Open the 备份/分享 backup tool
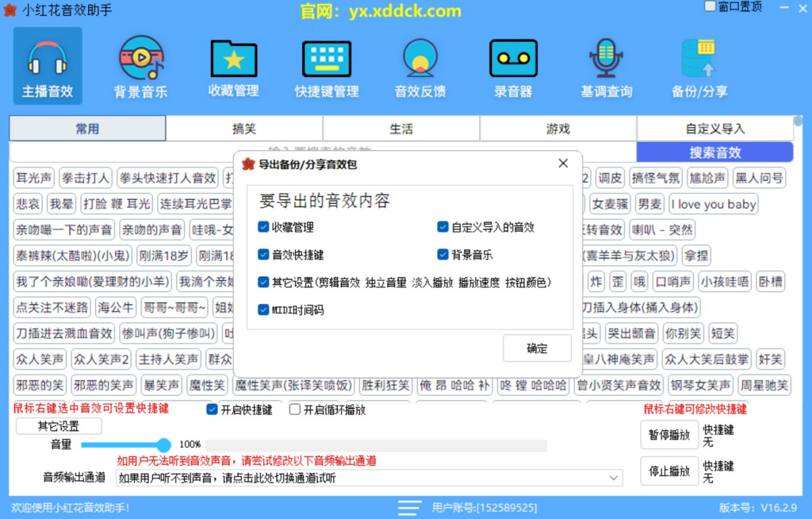Image resolution: width=812 pixels, height=519 pixels. pos(700,64)
